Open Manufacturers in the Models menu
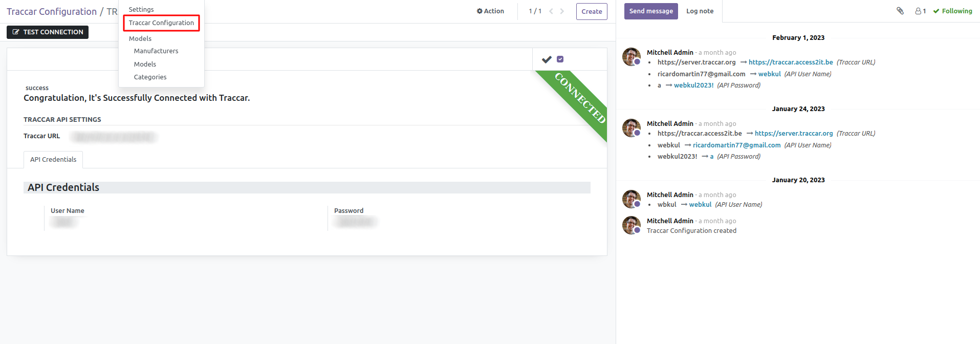Screen dimensions: 980x344 [156, 51]
